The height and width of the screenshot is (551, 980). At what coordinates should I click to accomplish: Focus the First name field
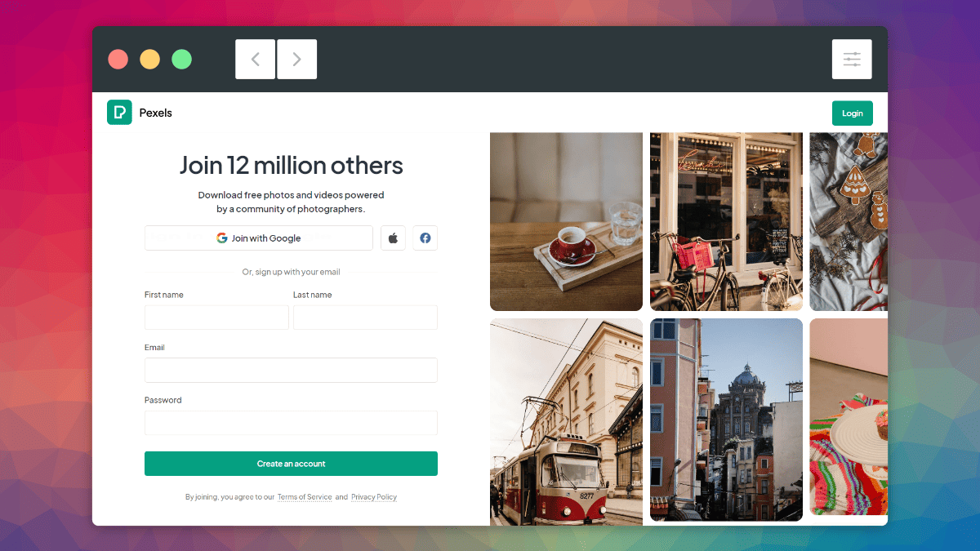click(216, 318)
